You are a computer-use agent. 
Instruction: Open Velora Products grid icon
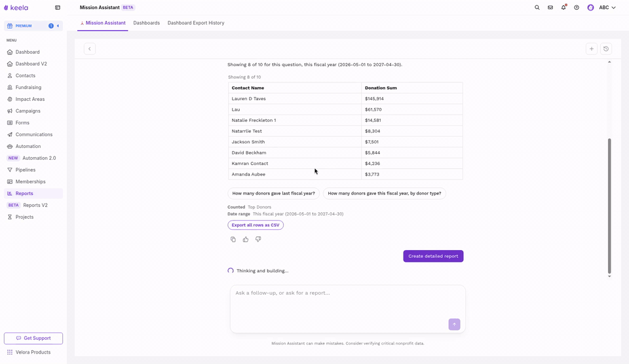(x=10, y=352)
